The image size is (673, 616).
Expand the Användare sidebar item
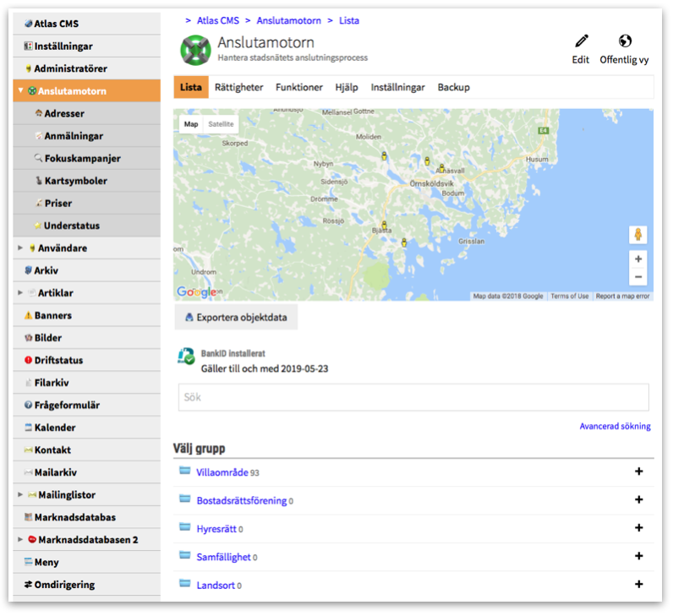(21, 248)
